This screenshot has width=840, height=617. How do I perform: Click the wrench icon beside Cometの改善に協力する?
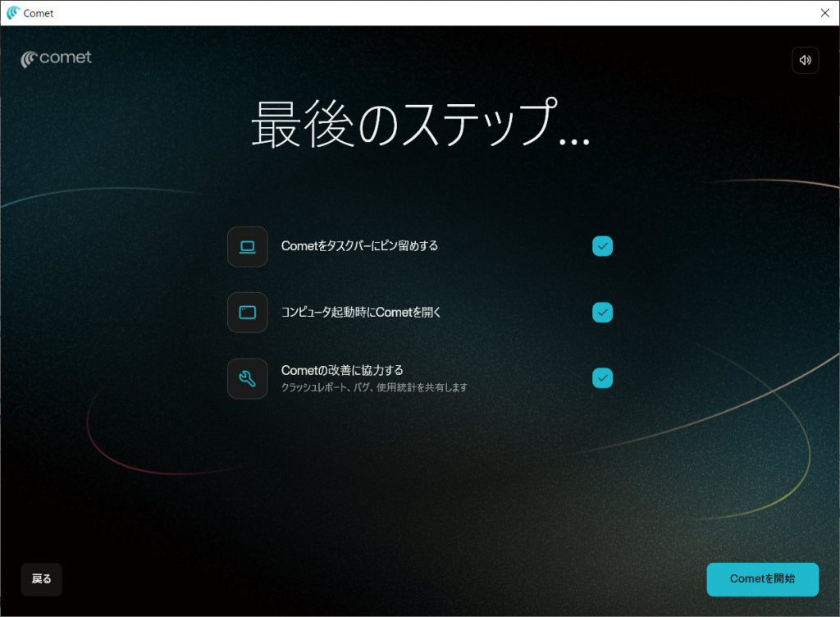pyautogui.click(x=247, y=378)
